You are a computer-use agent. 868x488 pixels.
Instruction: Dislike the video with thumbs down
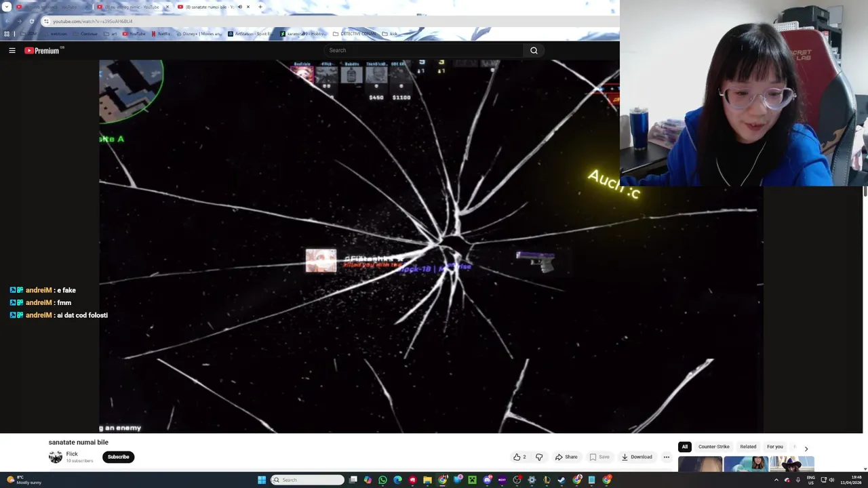tap(539, 457)
